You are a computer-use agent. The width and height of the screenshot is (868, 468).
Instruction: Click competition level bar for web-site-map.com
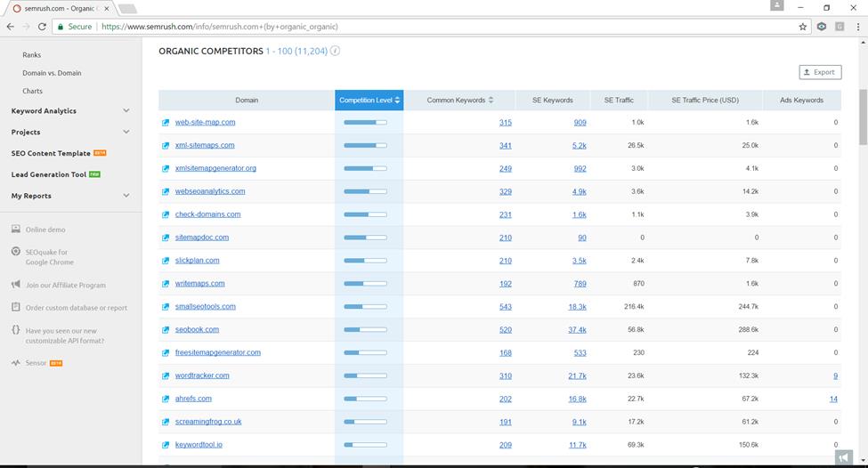pos(365,122)
